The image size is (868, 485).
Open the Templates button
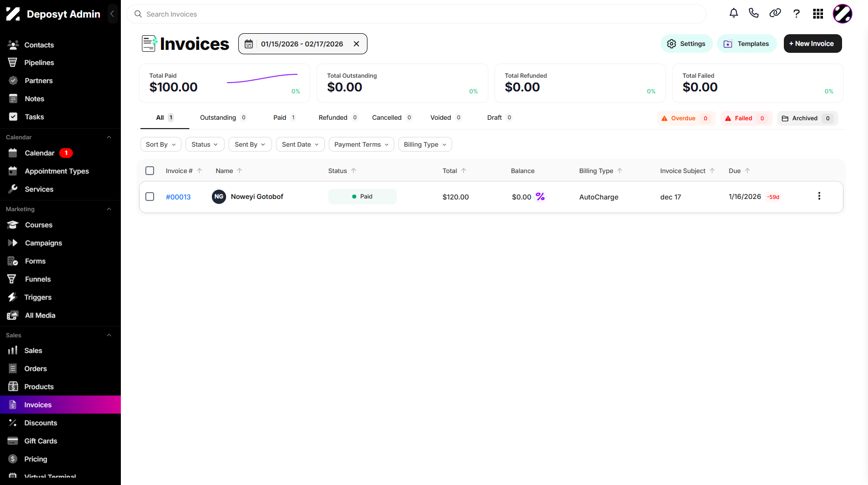747,44
